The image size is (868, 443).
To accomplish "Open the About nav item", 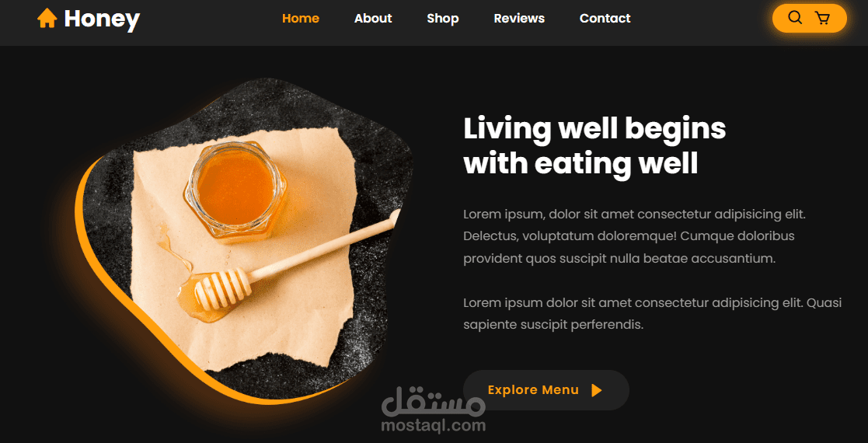I will pos(373,19).
